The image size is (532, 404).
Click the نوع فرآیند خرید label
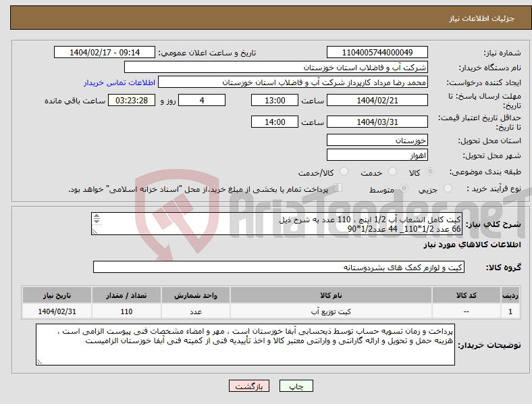[494, 188]
